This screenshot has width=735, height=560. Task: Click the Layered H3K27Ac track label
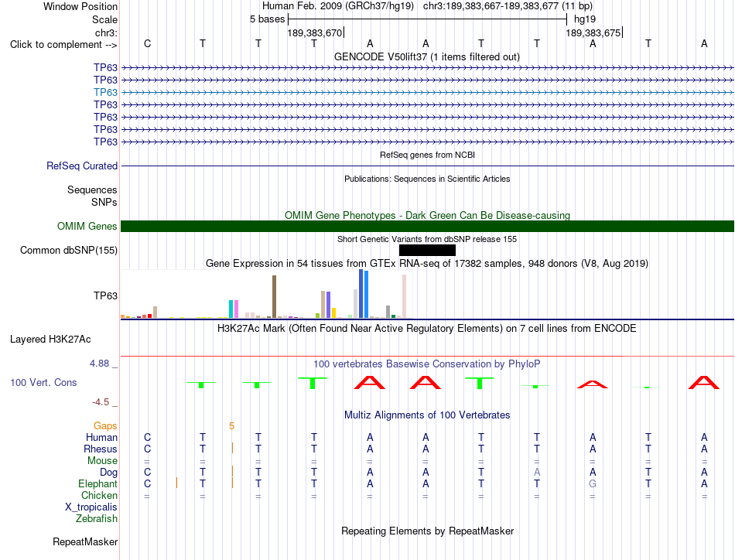pyautogui.click(x=50, y=340)
